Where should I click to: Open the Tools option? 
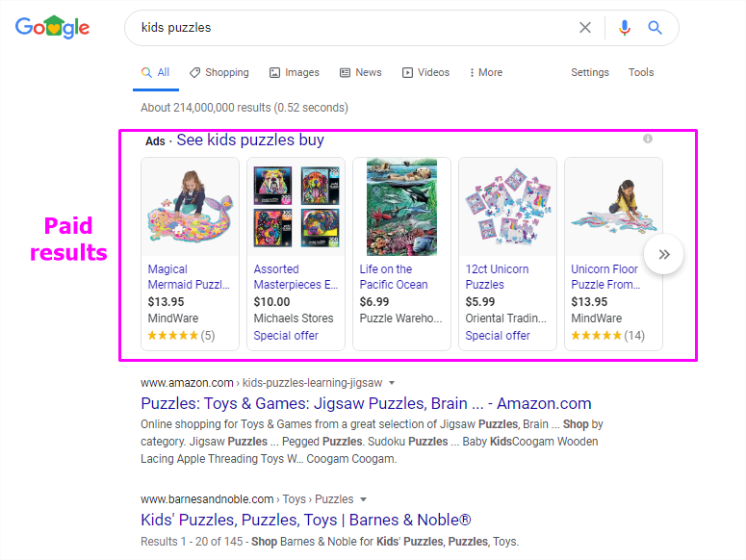click(x=641, y=72)
